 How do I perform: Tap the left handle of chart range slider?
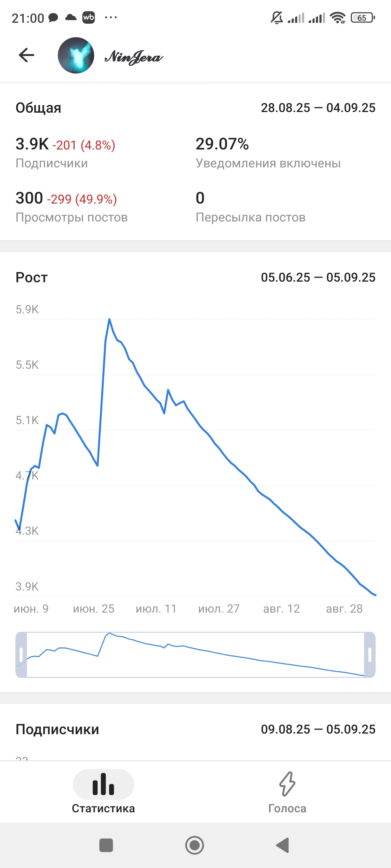(21, 655)
